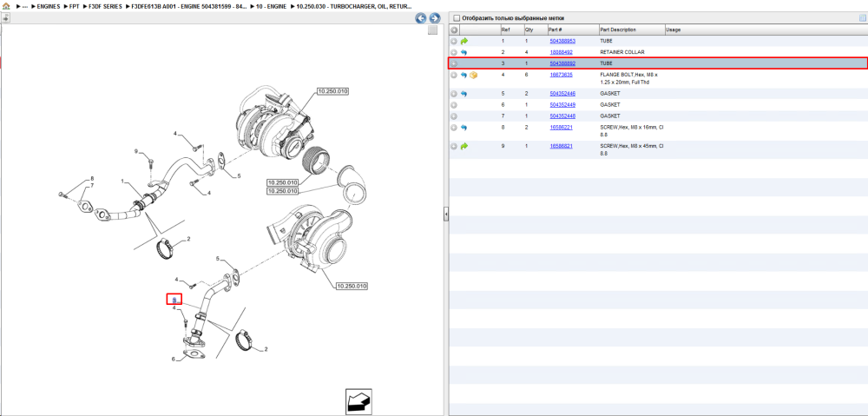The width and height of the screenshot is (868, 416).
Task: Click the GASKET description in the Ref 6 row
Action: [x=610, y=105]
